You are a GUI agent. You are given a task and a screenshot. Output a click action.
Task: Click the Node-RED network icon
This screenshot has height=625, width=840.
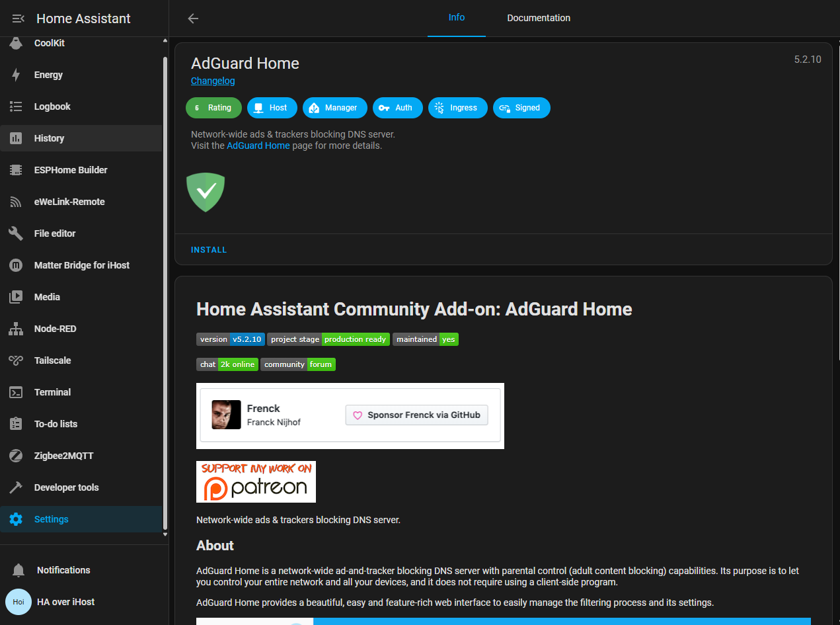[x=16, y=329]
